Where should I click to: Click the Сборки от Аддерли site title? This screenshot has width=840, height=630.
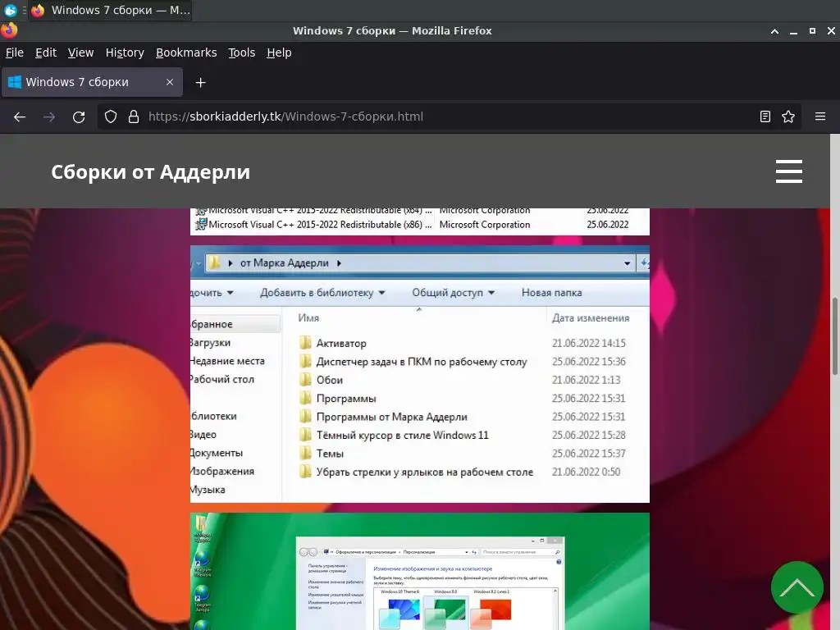click(x=151, y=172)
